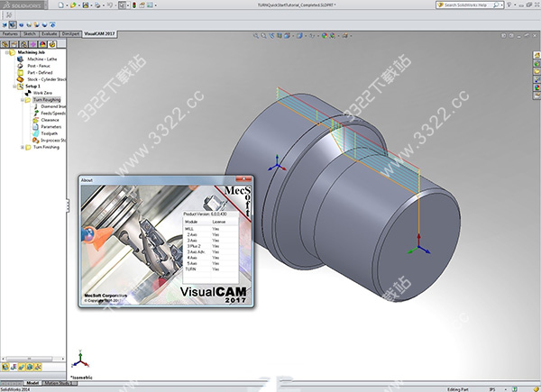Click the Open file folder icon
This screenshot has width=541, height=392.
click(73, 5)
